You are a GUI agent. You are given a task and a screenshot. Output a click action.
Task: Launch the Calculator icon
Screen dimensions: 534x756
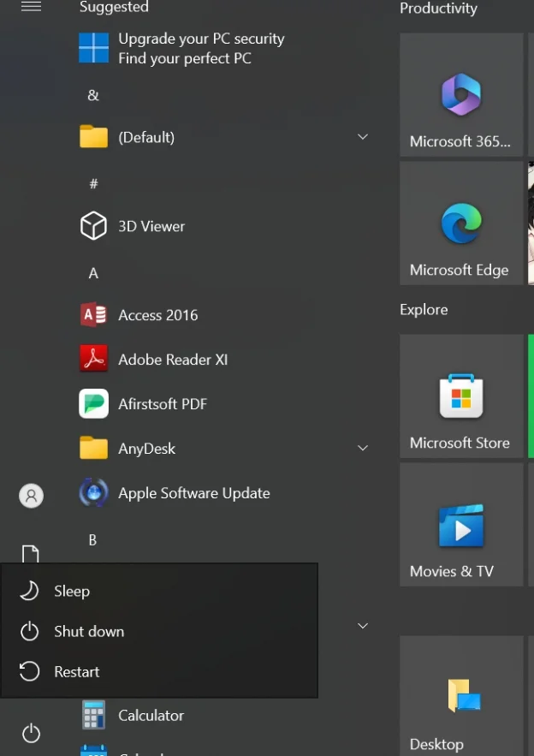coord(93,715)
